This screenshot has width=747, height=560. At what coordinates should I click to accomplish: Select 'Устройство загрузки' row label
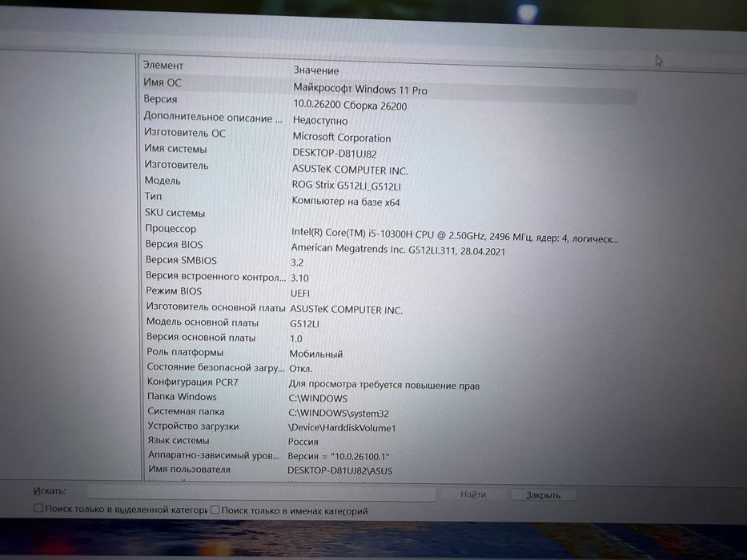pos(194,426)
